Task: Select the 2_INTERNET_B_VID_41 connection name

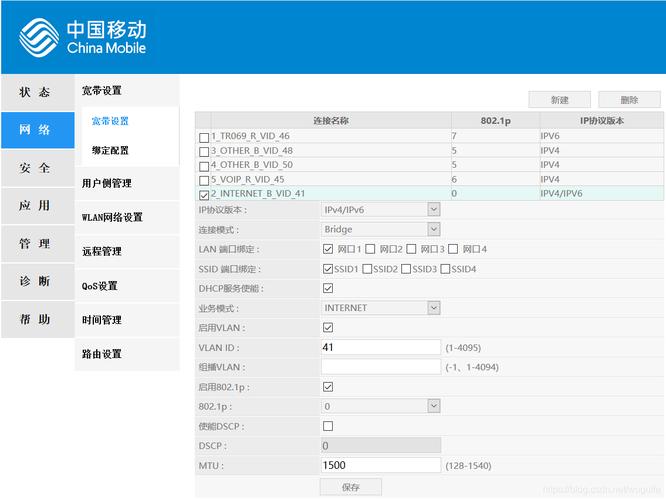Action: [x=258, y=194]
